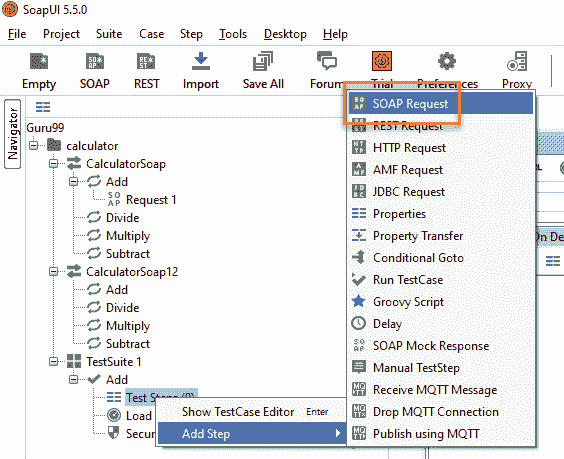The width and height of the screenshot is (564, 459).
Task: Open the Forum toolbar icon
Action: (327, 61)
